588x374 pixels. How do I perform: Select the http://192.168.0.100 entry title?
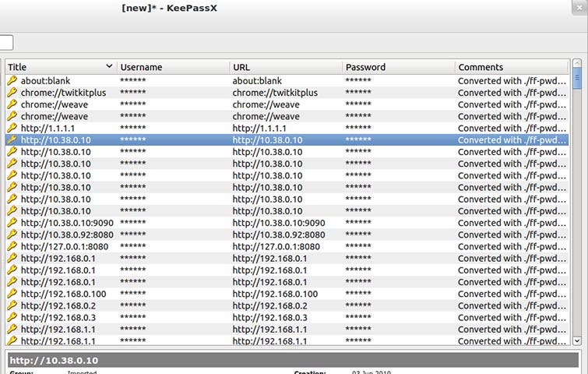[63, 294]
